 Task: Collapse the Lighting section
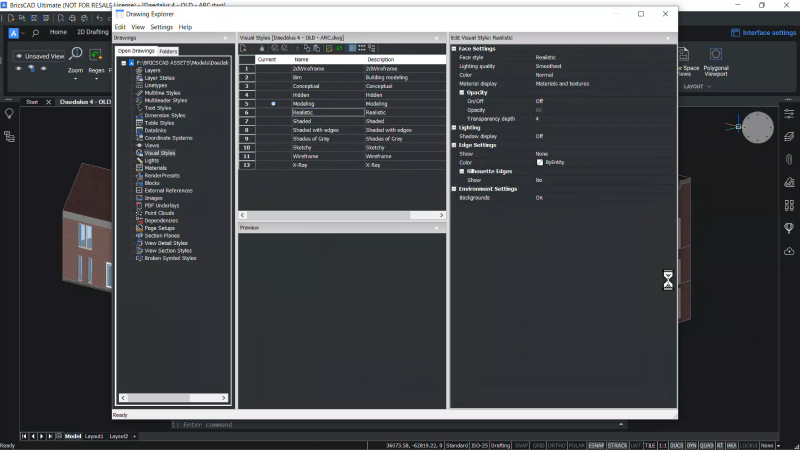point(454,128)
